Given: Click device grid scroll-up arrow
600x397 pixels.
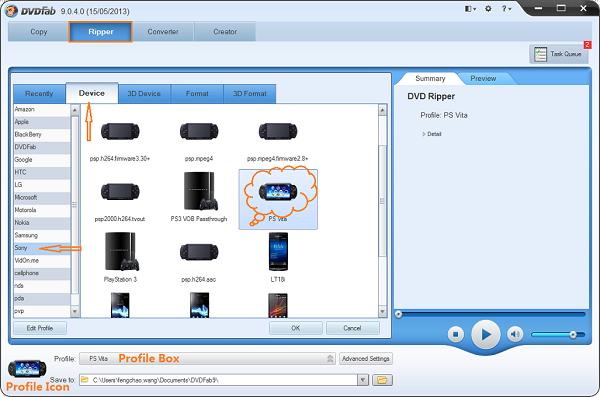Looking at the screenshot, I should click(x=382, y=110).
